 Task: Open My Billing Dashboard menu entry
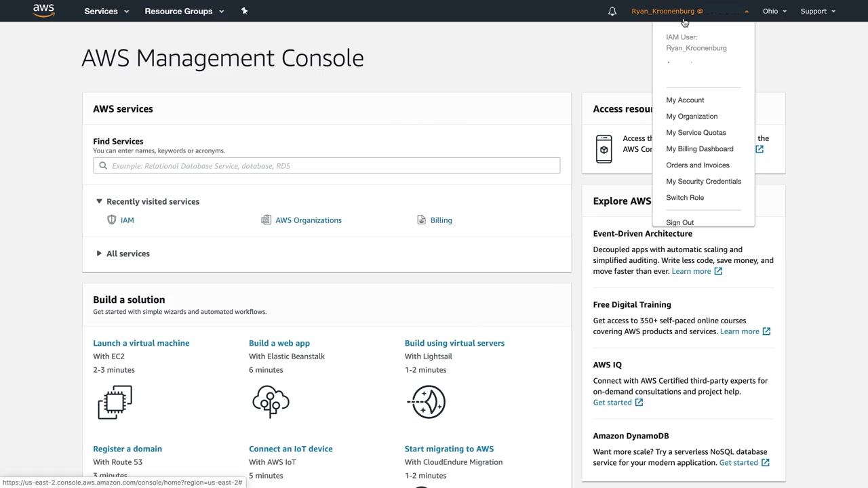[699, 148]
